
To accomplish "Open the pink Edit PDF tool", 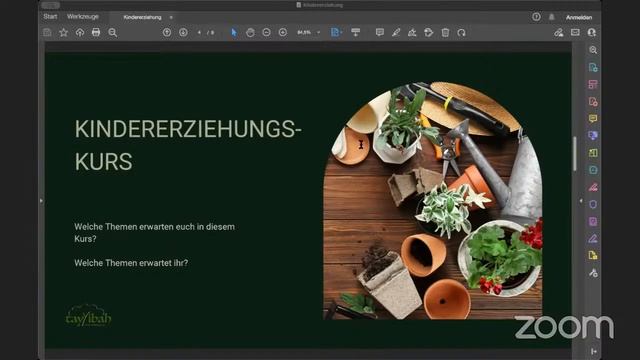I will [593, 84].
